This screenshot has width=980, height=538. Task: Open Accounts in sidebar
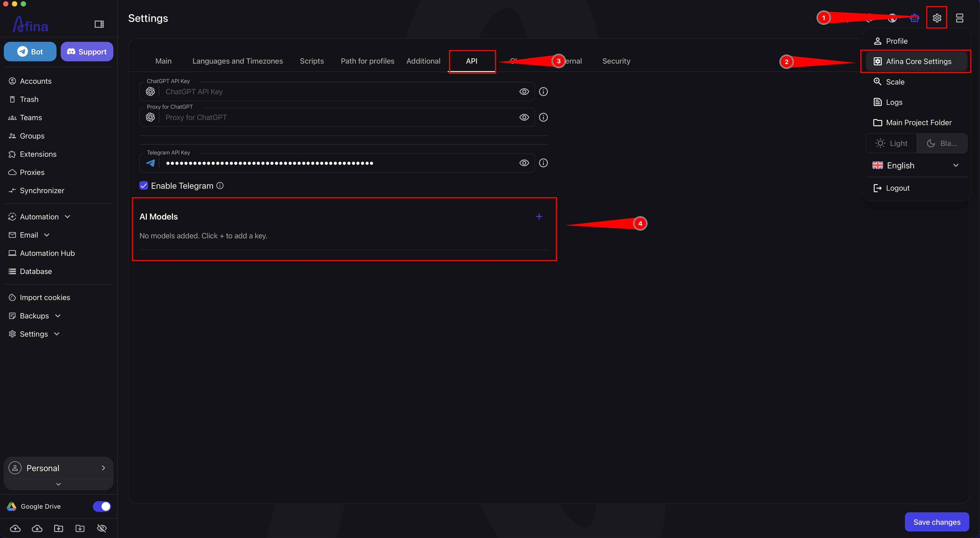click(59, 81)
